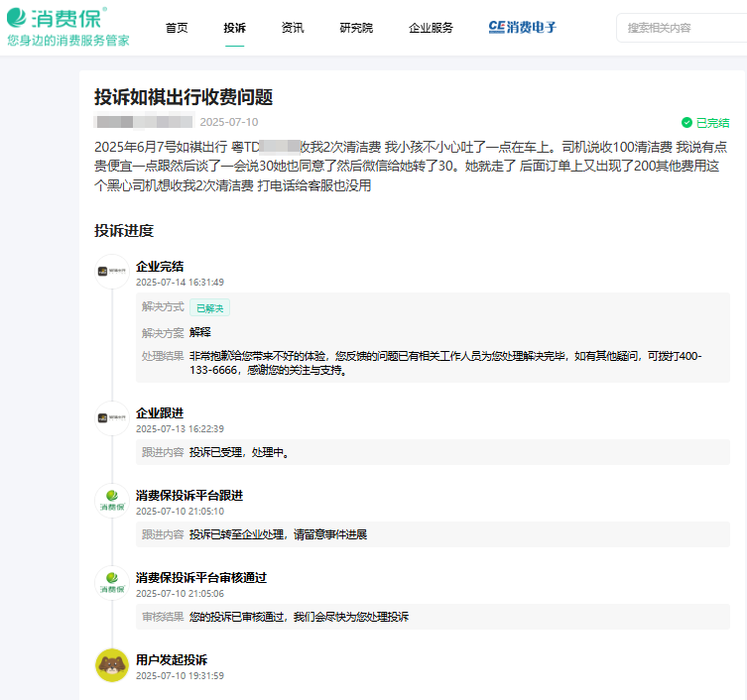Open the 首页 navigation tab

(177, 28)
